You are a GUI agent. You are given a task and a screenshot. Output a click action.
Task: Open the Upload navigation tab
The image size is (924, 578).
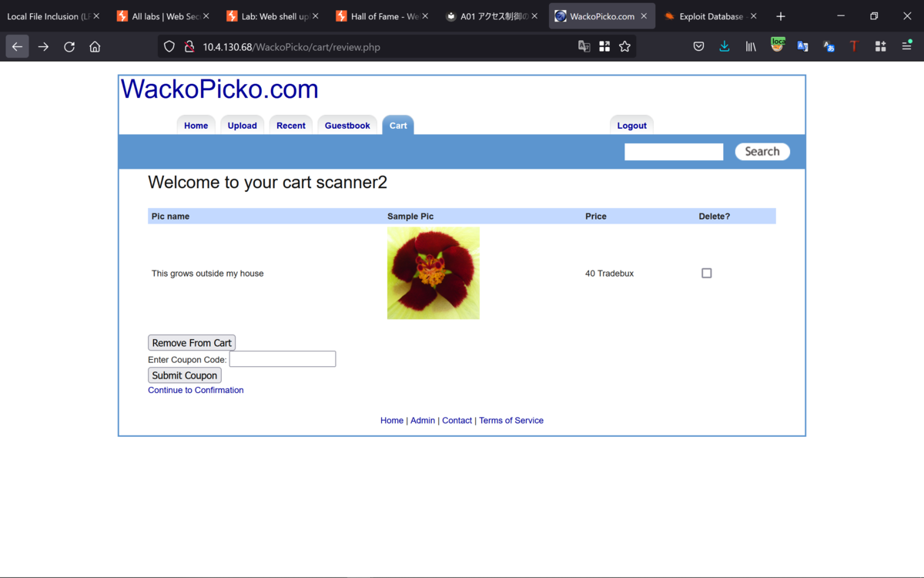point(242,126)
